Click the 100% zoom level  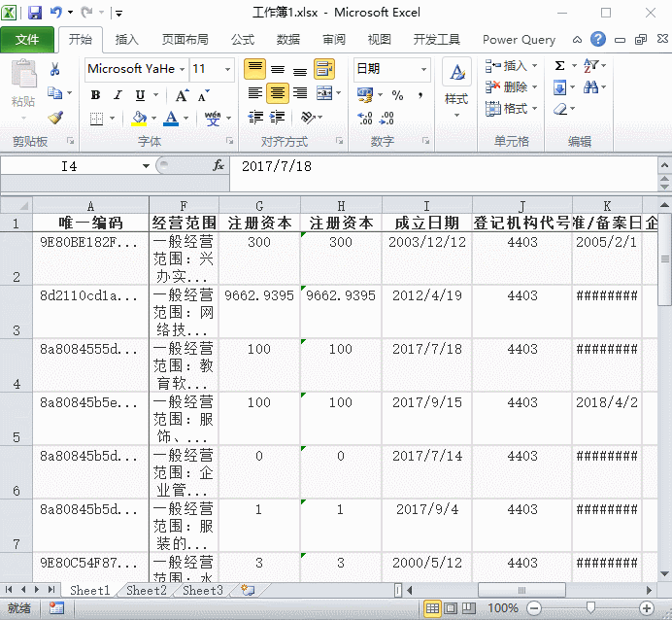pos(503,608)
